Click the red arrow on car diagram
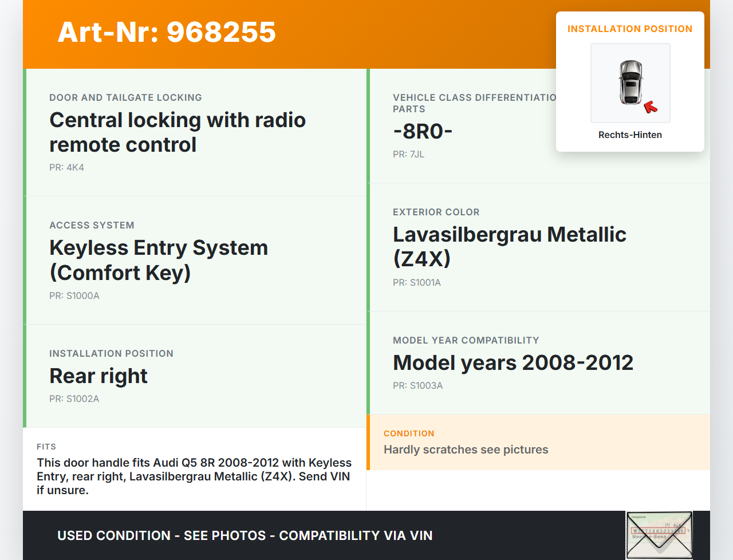The height and width of the screenshot is (560, 733). pos(650,107)
